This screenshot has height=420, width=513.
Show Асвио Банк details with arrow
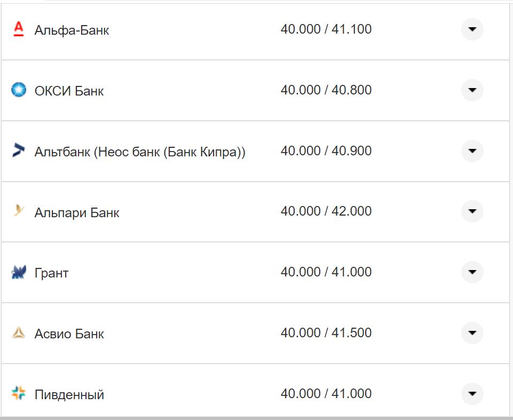coord(472,333)
